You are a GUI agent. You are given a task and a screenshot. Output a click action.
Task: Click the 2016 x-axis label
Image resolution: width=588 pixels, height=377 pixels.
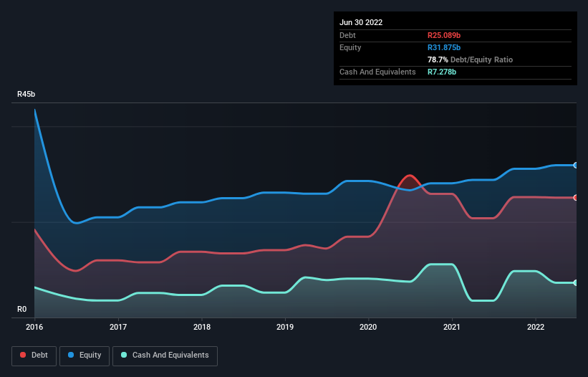(34, 327)
